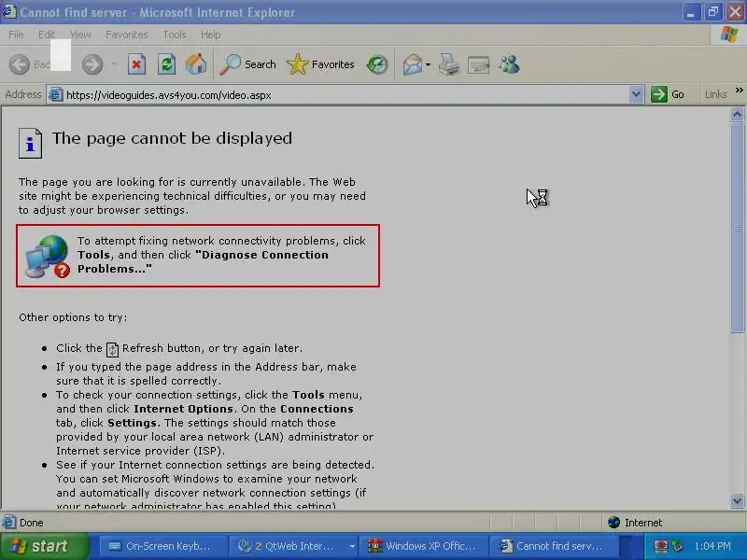
Task: Select Cannot find server taskbar button
Action: tap(553, 546)
